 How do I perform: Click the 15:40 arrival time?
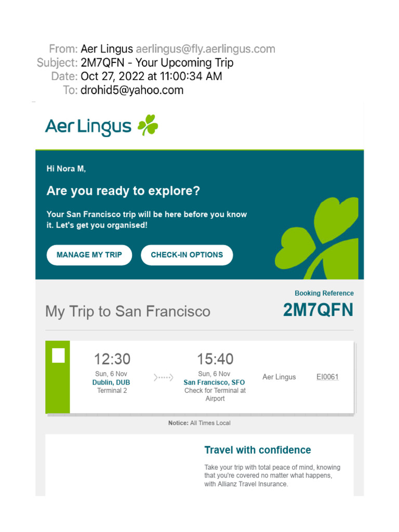pyautogui.click(x=215, y=359)
